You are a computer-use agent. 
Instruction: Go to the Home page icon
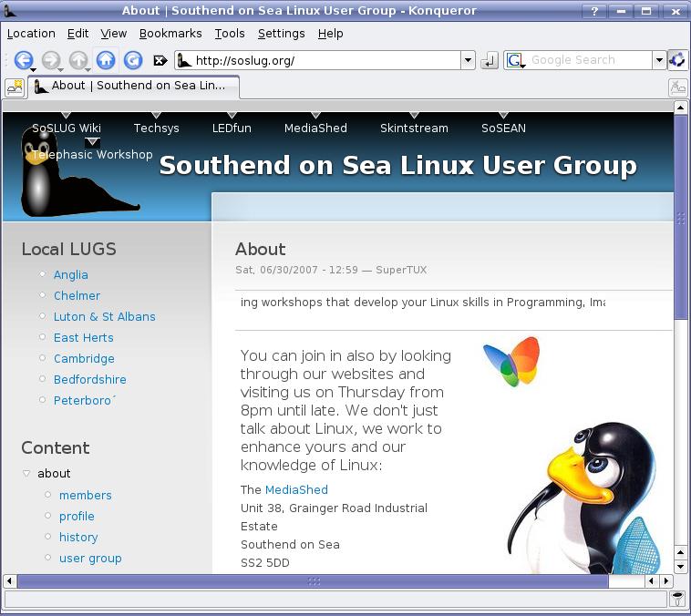106,59
